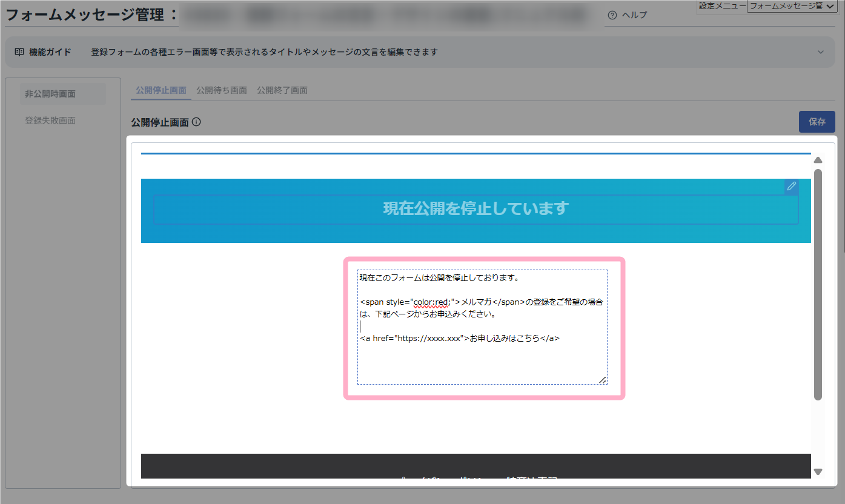Select 非公開時画面 in the sidebar

point(50,94)
